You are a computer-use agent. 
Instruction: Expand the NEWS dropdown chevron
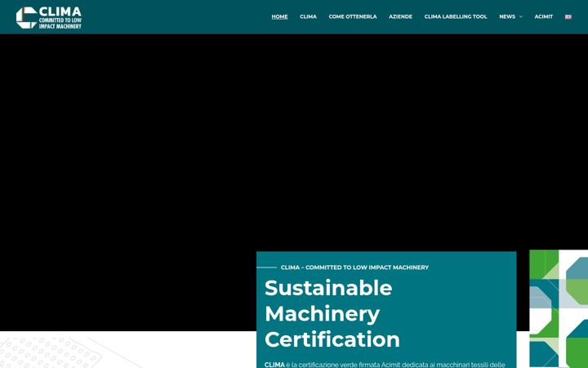click(520, 16)
